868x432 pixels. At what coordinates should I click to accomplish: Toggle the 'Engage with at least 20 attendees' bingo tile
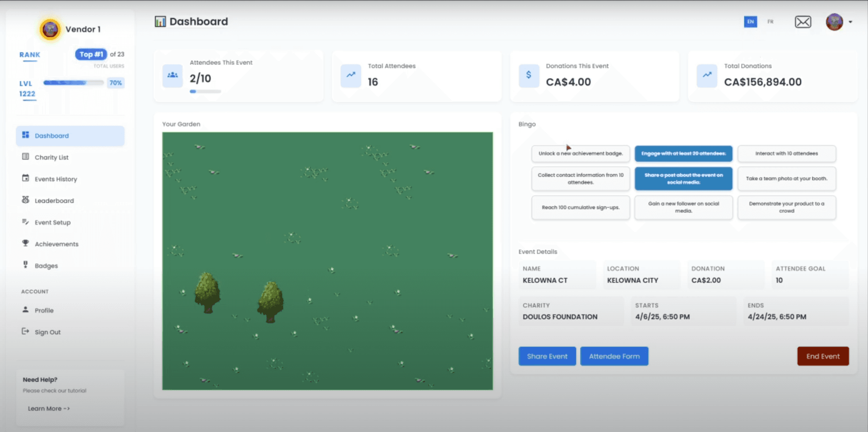point(683,154)
